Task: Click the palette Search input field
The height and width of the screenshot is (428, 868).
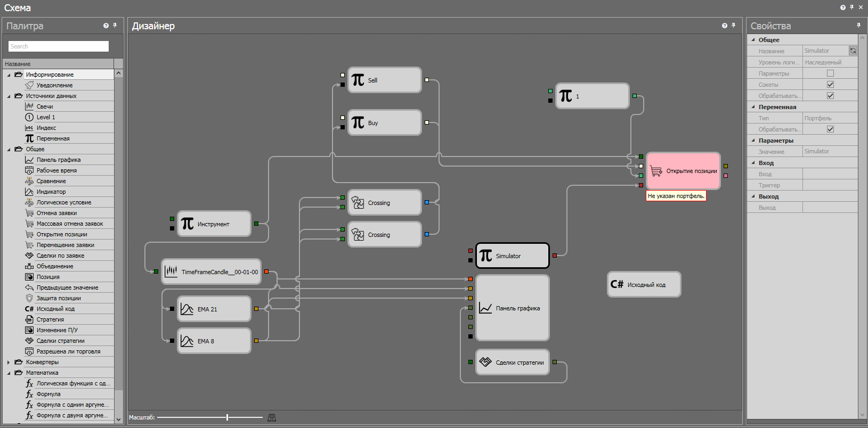Action: 59,46
